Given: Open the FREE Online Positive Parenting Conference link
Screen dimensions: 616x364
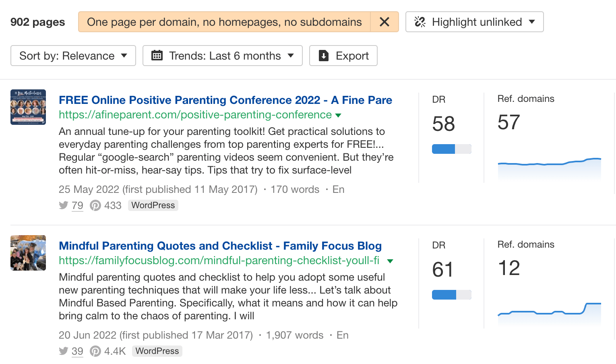Looking at the screenshot, I should click(225, 100).
